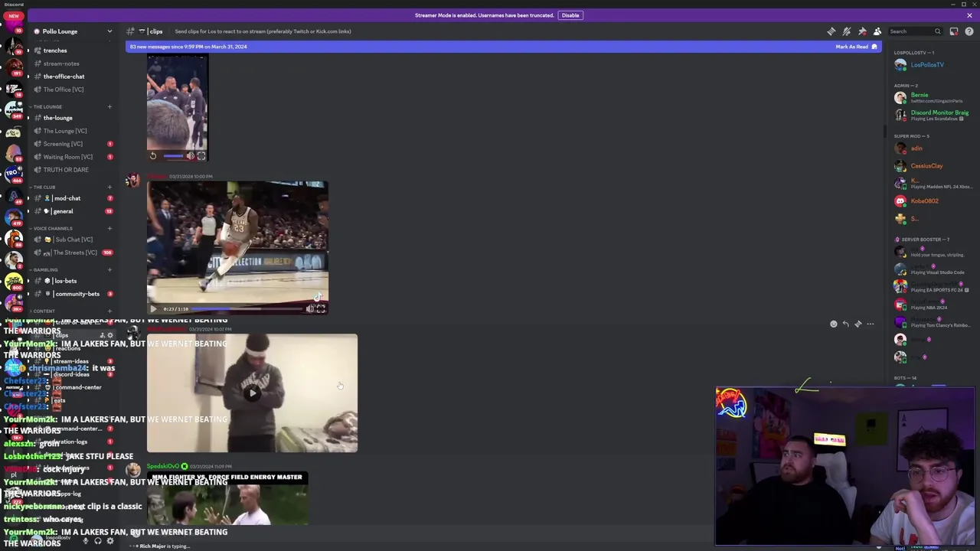The image size is (980, 551).
Task: Fullscreen the top vertical video
Action: pos(201,156)
